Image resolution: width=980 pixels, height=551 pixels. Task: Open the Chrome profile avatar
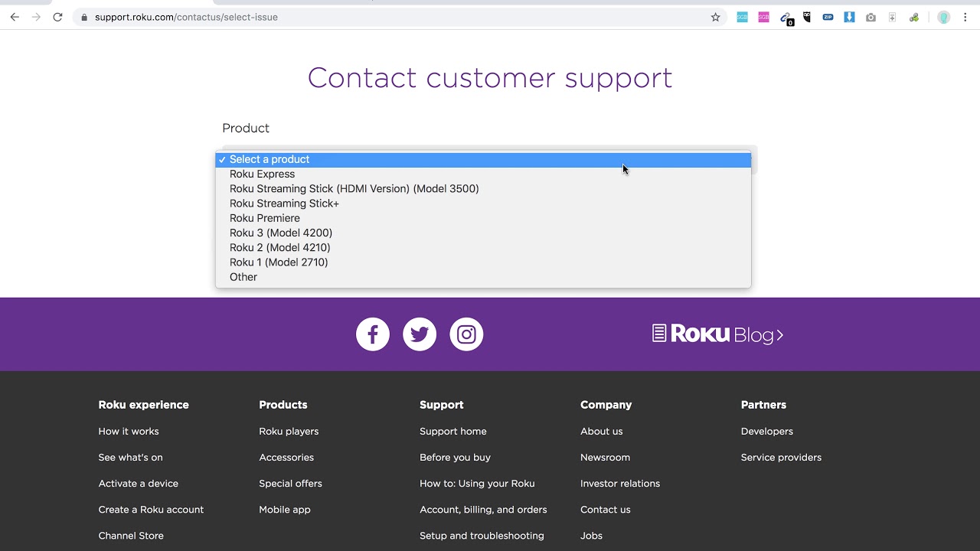click(944, 17)
